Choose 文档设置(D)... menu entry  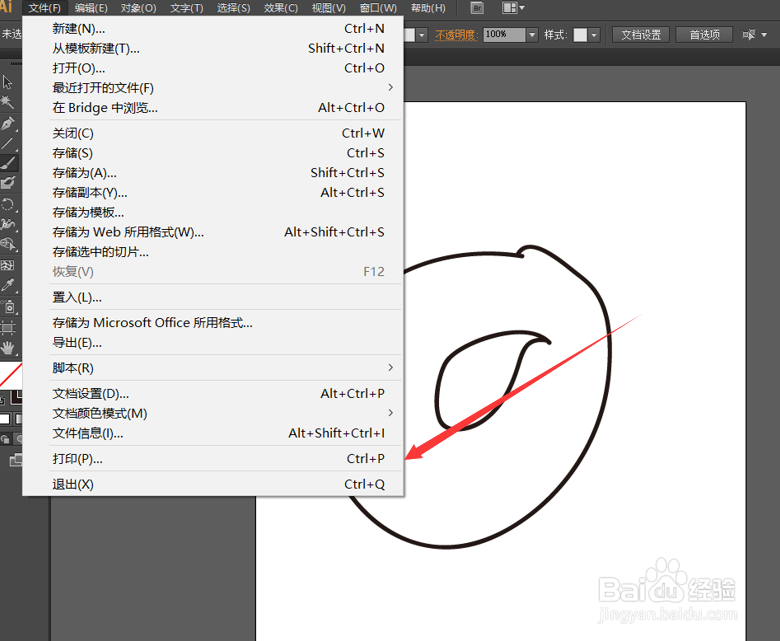(213, 393)
